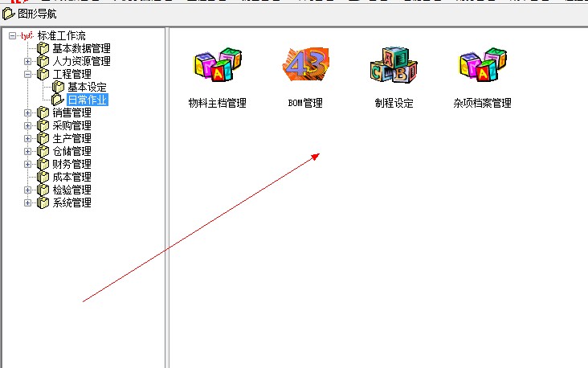The image size is (588, 368).
Task: Click folder icon next to 采购管理
Action: point(43,125)
